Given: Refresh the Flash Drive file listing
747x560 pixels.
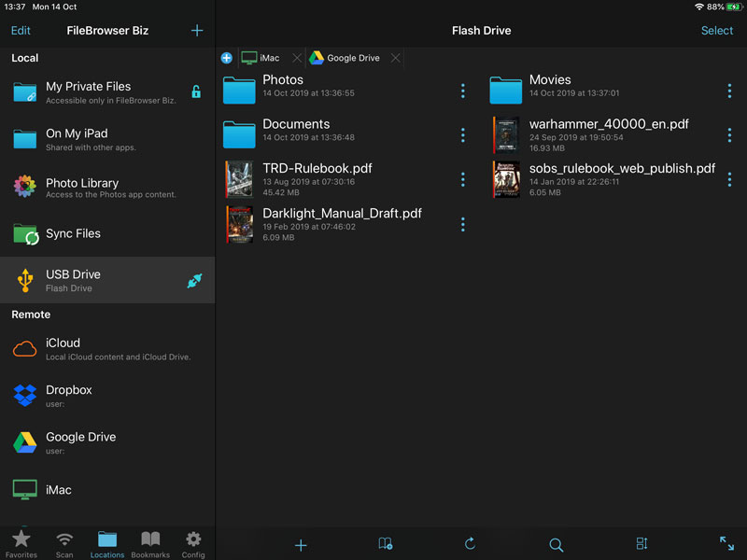Looking at the screenshot, I should (x=470, y=543).
